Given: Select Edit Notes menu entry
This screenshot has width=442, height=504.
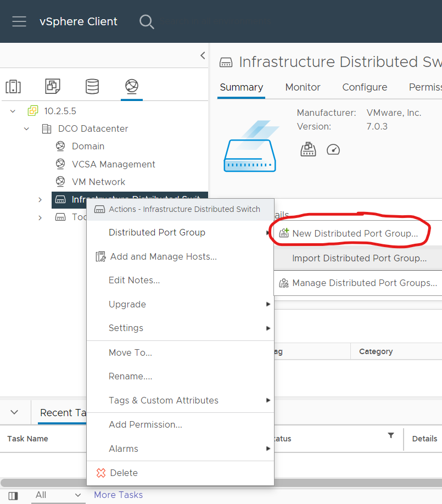Looking at the screenshot, I should pyautogui.click(x=180, y=280).
